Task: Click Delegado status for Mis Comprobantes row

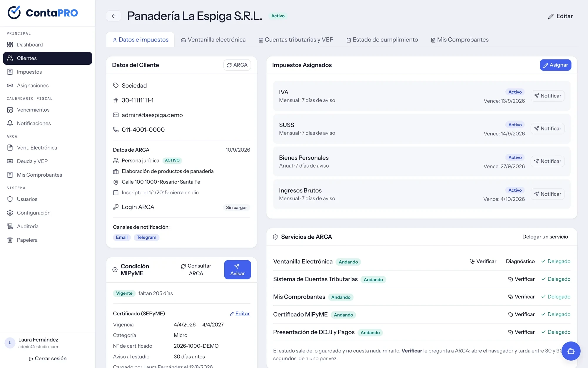Action: click(556, 297)
